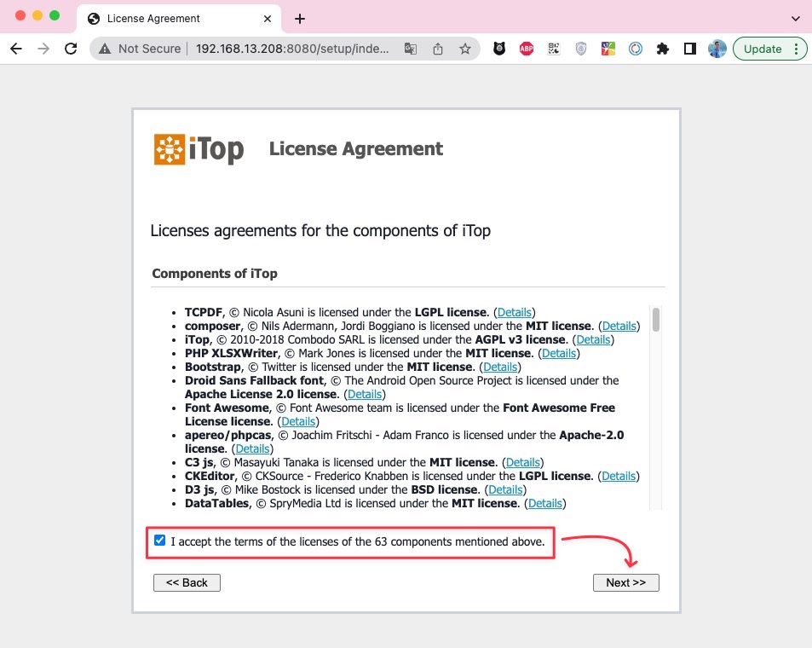812x648 pixels.
Task: Open the translate page icon
Action: click(410, 49)
